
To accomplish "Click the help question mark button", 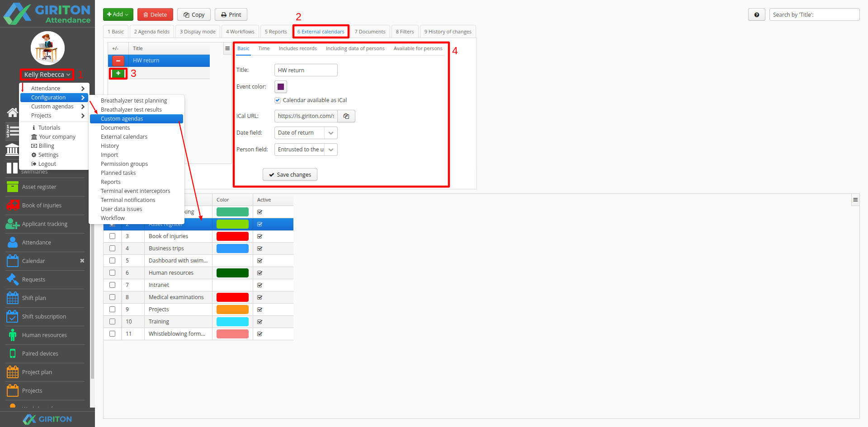I will (x=756, y=14).
